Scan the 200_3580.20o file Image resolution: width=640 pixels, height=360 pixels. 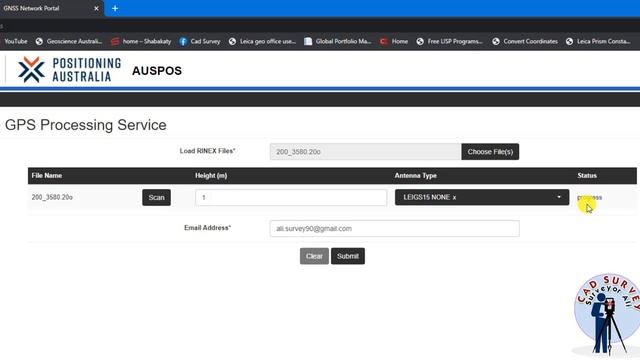(x=156, y=198)
